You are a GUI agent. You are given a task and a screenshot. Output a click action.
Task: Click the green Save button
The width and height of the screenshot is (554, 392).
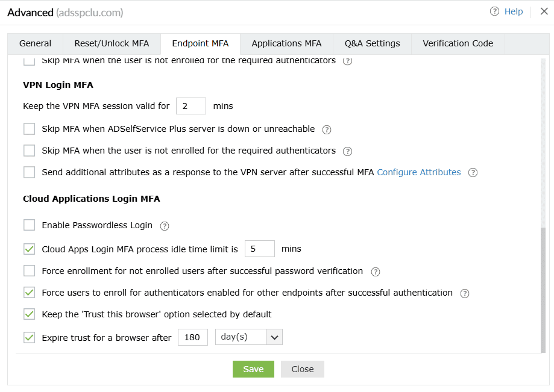(x=253, y=369)
